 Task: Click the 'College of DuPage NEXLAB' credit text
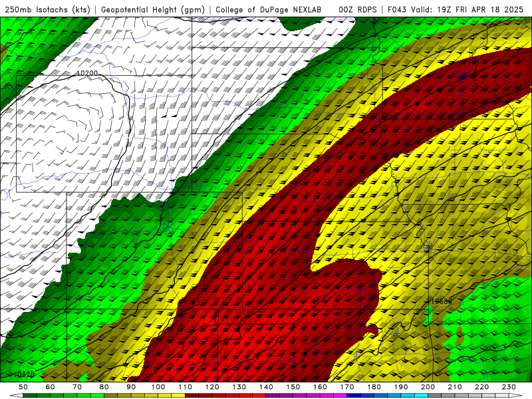(x=268, y=9)
